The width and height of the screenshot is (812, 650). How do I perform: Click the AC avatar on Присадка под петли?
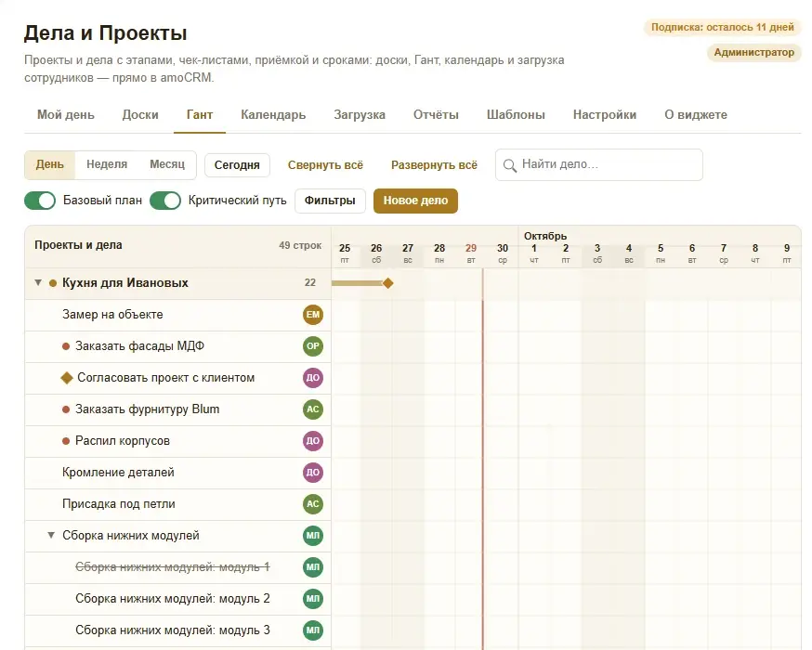pyautogui.click(x=313, y=504)
